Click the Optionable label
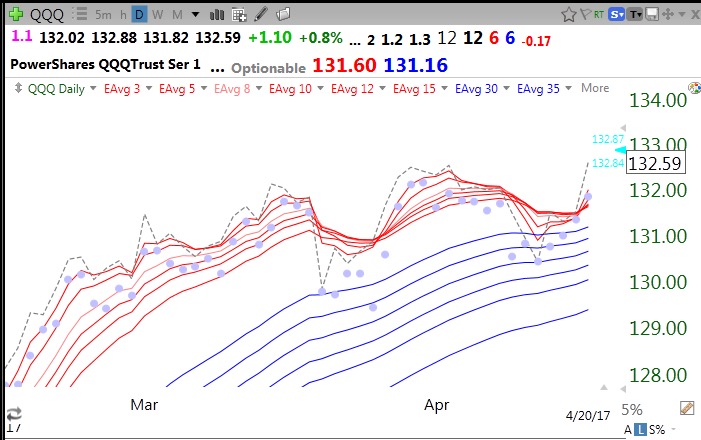Screen dimensions: 701x440 268,68
